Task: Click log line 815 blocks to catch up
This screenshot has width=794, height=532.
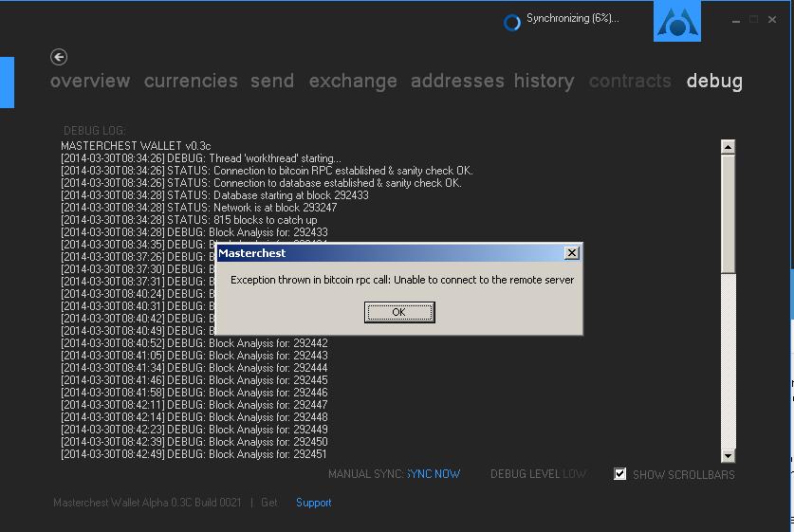Action: pyautogui.click(x=189, y=220)
